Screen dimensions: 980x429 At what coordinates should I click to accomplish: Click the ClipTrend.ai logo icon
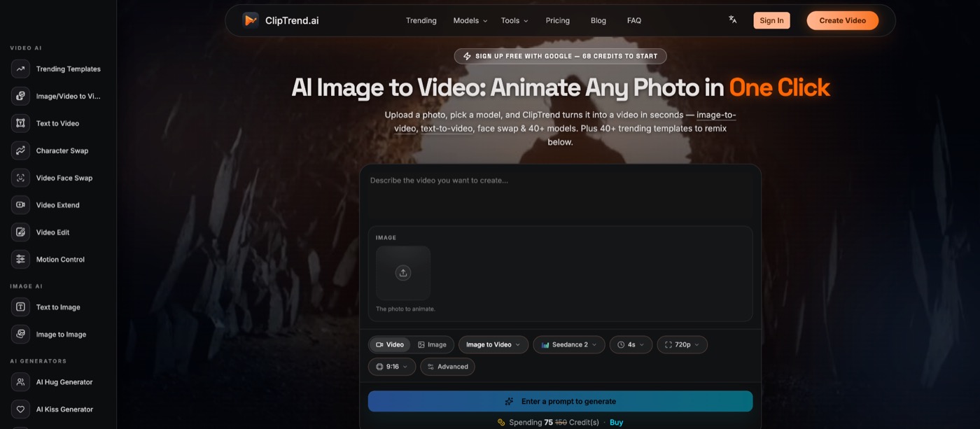[x=251, y=20]
